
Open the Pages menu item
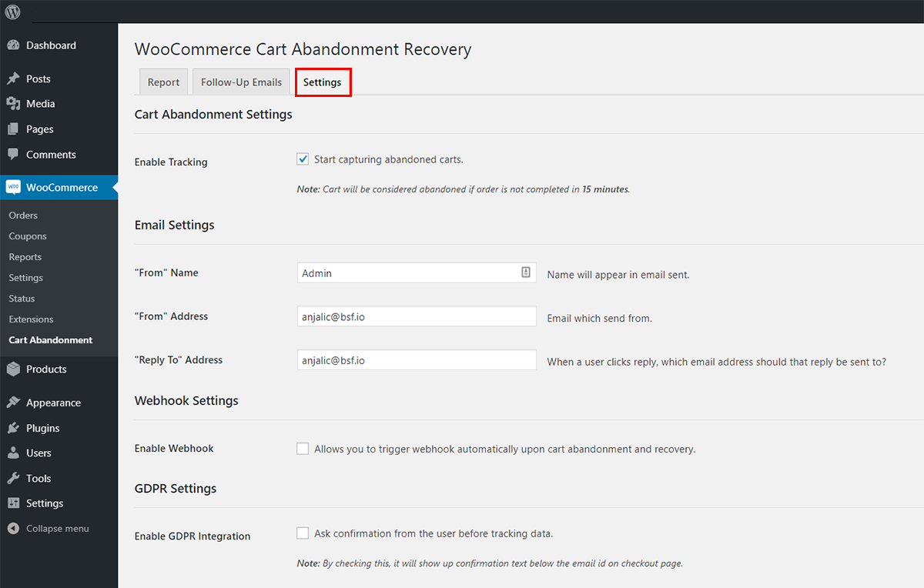tap(59, 129)
